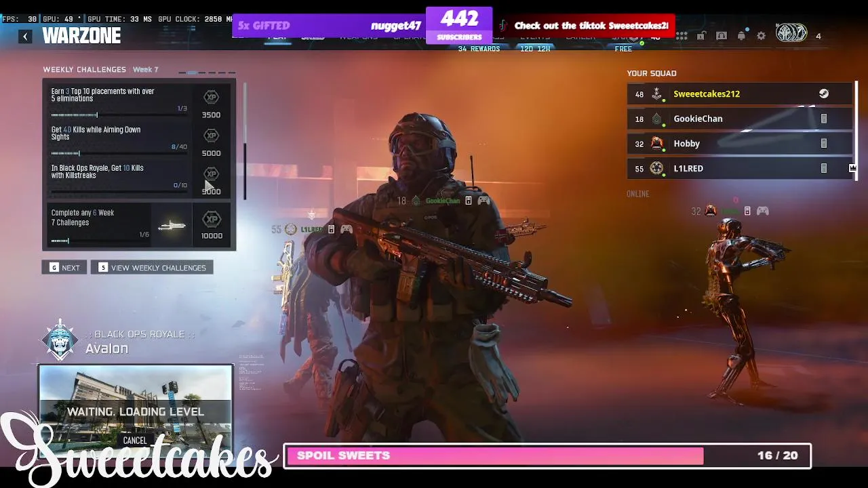Image resolution: width=868 pixels, height=488 pixels.
Task: Click the G key prompt icon
Action: click(54, 268)
